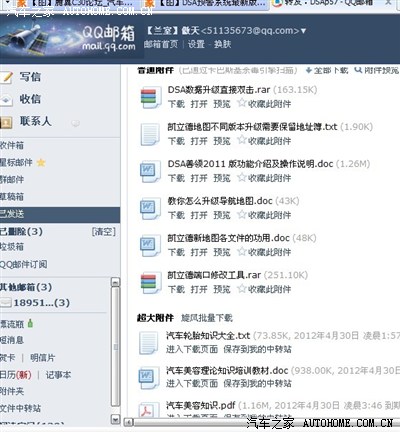The image size is (400, 432).
Task: Click the Word icon of DSA善领2011 doc
Action: [149, 171]
